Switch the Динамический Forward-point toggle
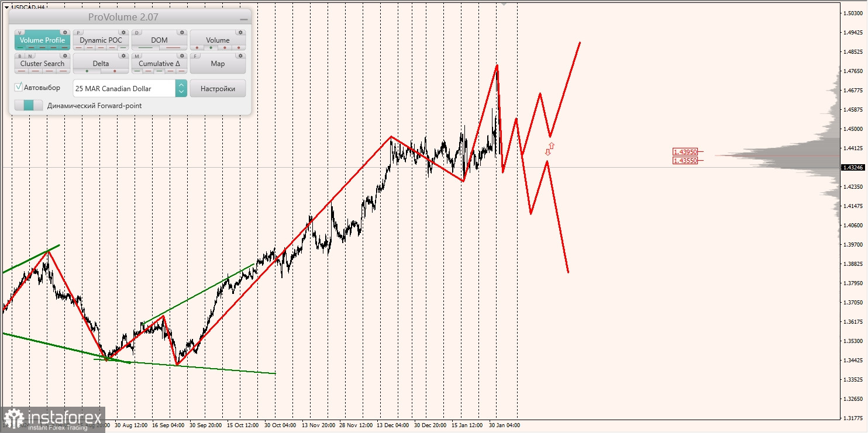The image size is (868, 433). pyautogui.click(x=29, y=105)
